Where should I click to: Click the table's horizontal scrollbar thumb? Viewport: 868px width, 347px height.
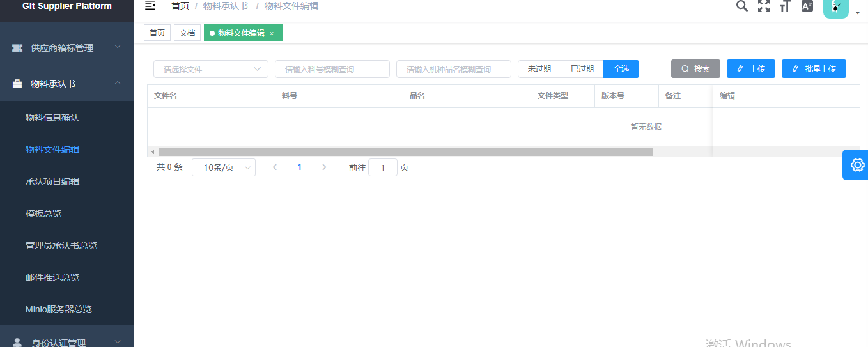coord(405,152)
